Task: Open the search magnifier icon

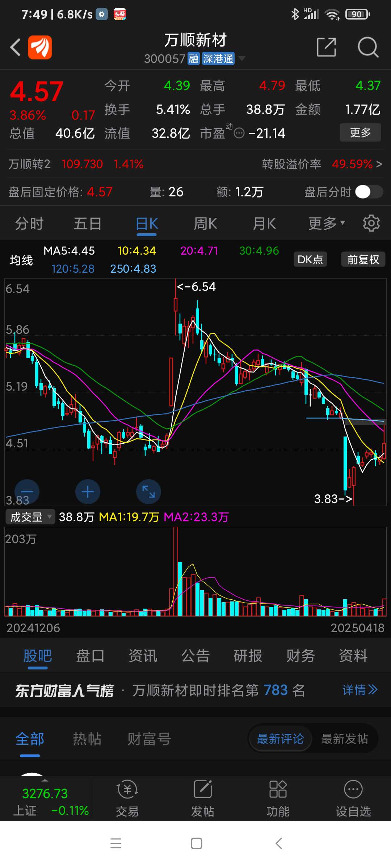Action: click(x=368, y=47)
